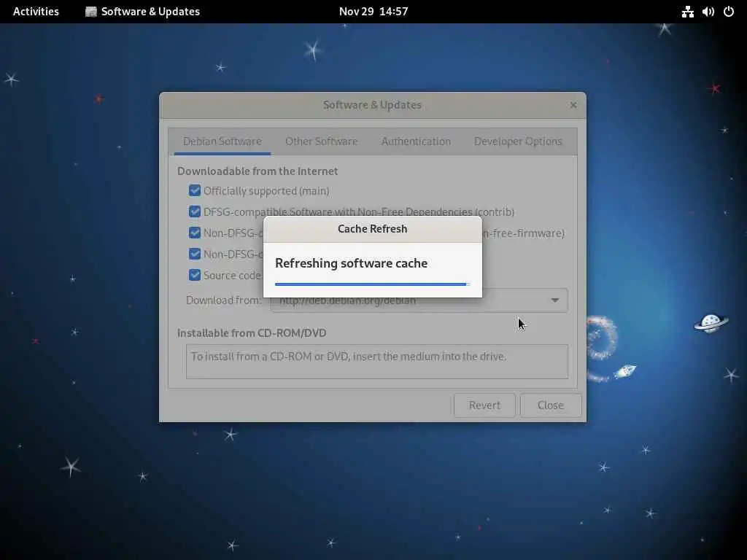The height and width of the screenshot is (560, 747).
Task: Click the Refreshing software cache text
Action: pos(351,263)
